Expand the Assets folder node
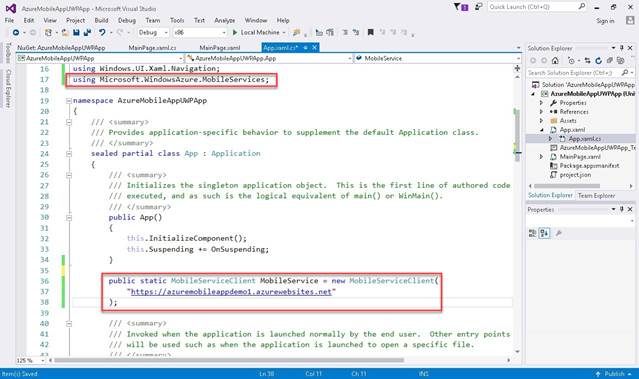This screenshot has height=379, width=639. click(x=541, y=121)
